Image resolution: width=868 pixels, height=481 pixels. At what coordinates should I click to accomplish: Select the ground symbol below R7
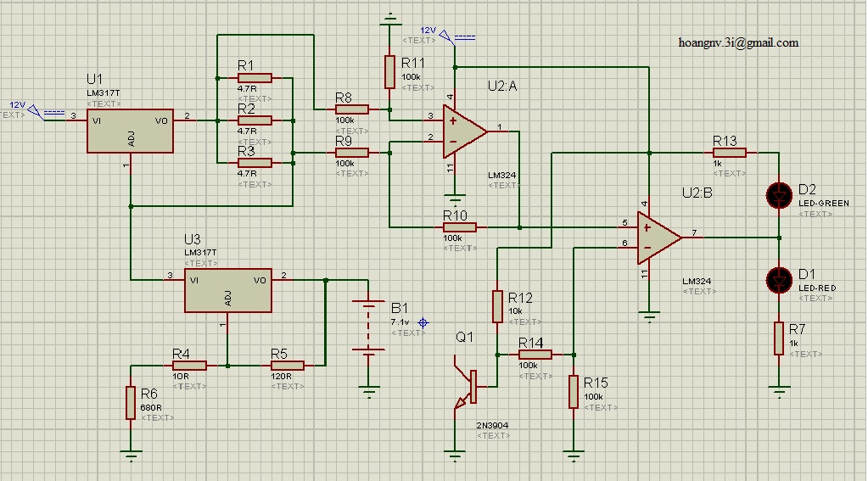[779, 392]
